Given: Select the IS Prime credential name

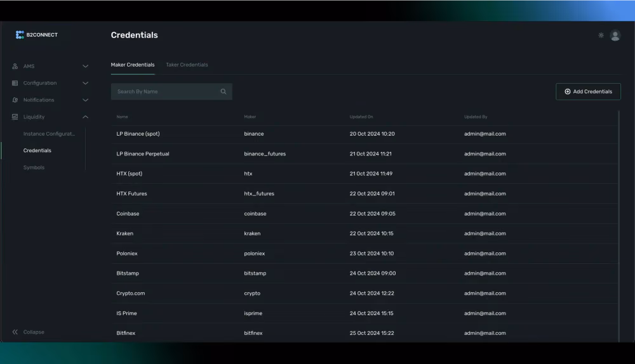Looking at the screenshot, I should pos(126,313).
